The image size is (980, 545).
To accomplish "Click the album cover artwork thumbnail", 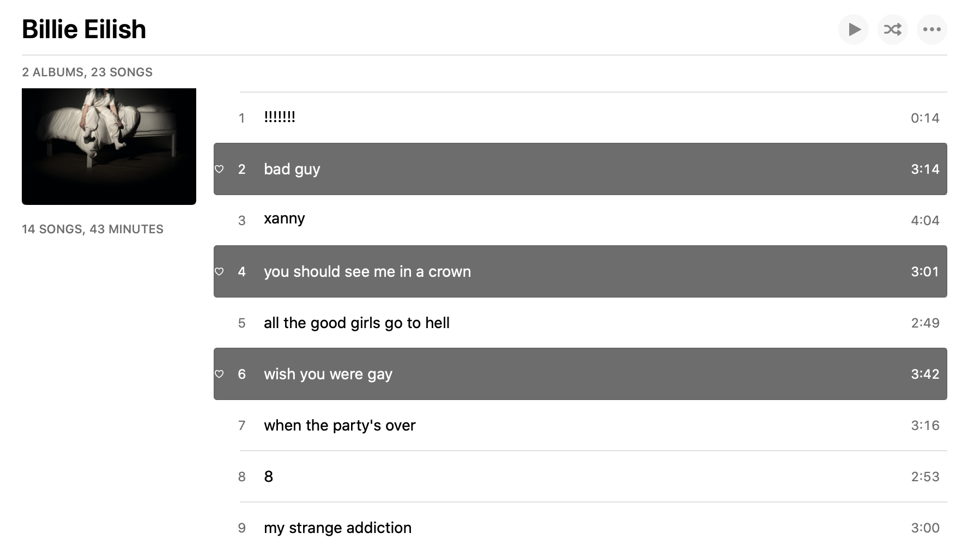I will coord(109,147).
